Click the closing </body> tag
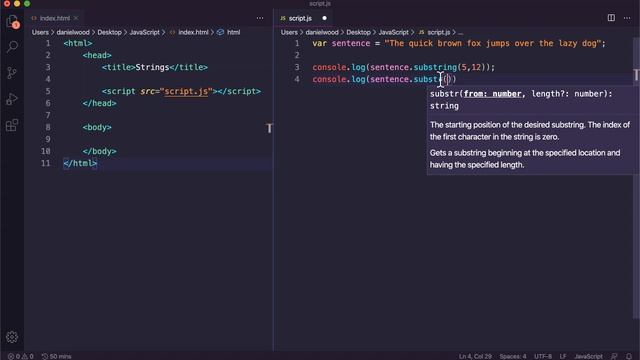This screenshot has height=360, width=640. tap(99, 151)
